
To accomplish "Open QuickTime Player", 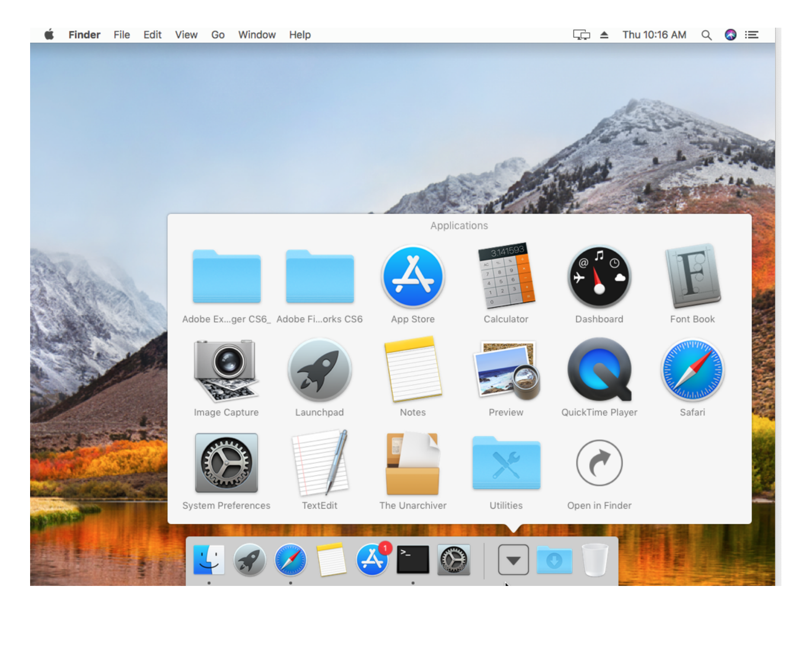I will pyautogui.click(x=599, y=370).
